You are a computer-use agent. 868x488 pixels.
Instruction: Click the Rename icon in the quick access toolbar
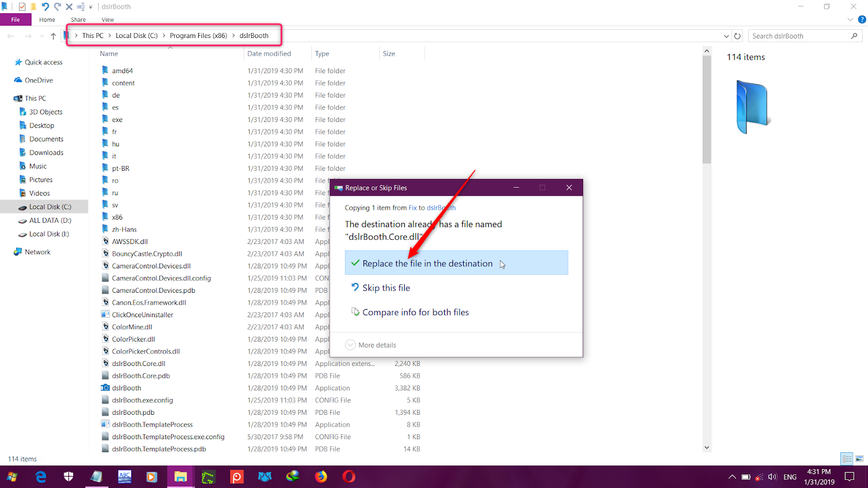coord(81,7)
